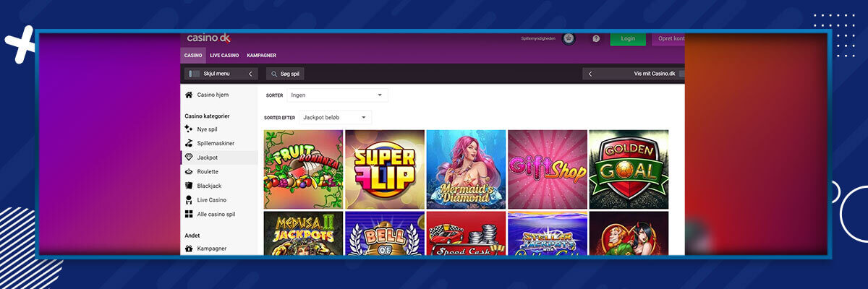Select Jackpot category label
868x289 pixels.
pyautogui.click(x=208, y=158)
